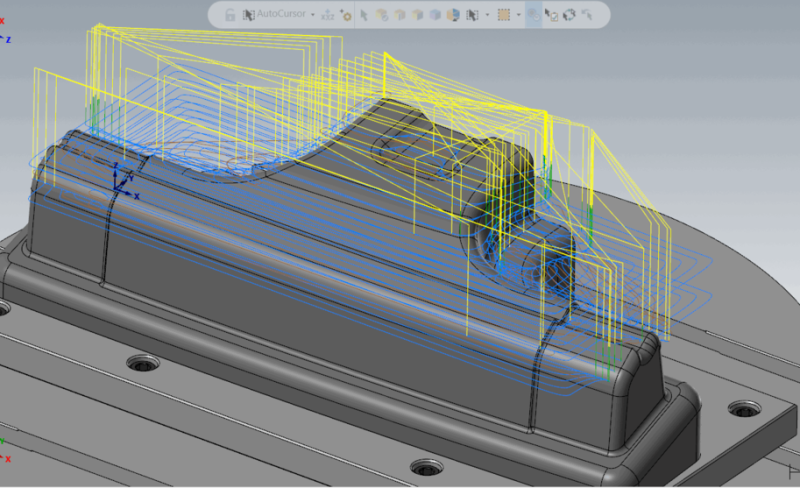
Task: Click the clear selection cursor icon
Action: [587, 15]
